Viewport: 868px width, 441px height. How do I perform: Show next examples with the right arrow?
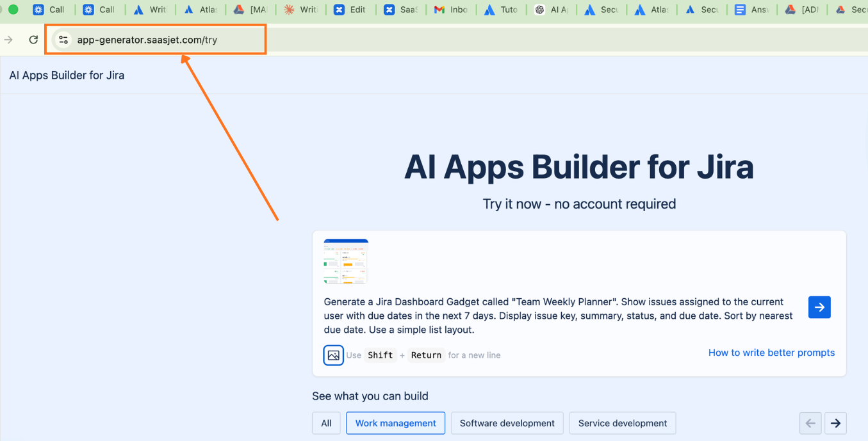[x=835, y=423]
